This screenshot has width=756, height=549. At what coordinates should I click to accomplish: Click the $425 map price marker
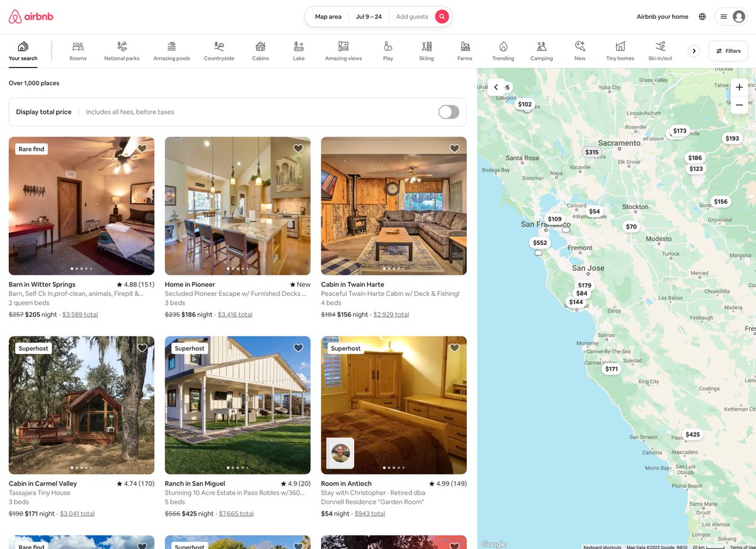tap(692, 434)
